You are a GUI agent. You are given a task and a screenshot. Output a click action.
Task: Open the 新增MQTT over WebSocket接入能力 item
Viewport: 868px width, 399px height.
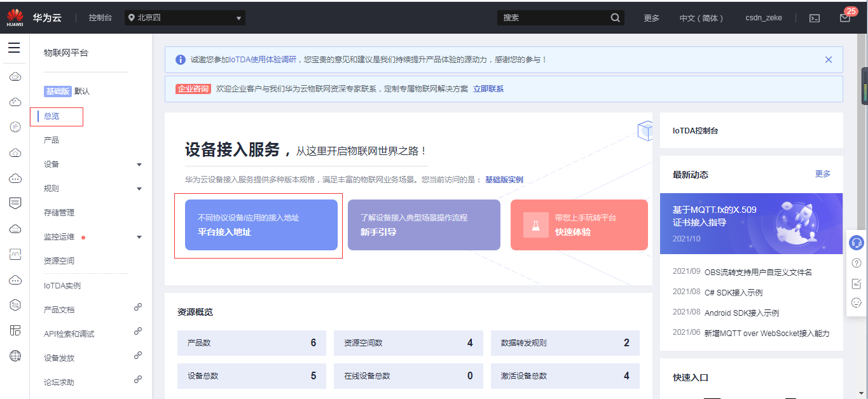pyautogui.click(x=767, y=333)
